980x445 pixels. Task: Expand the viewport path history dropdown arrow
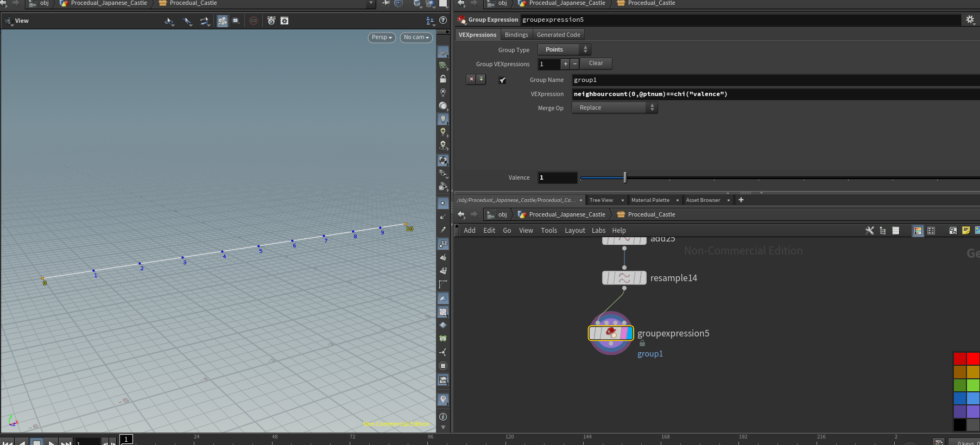pyautogui.click(x=371, y=3)
